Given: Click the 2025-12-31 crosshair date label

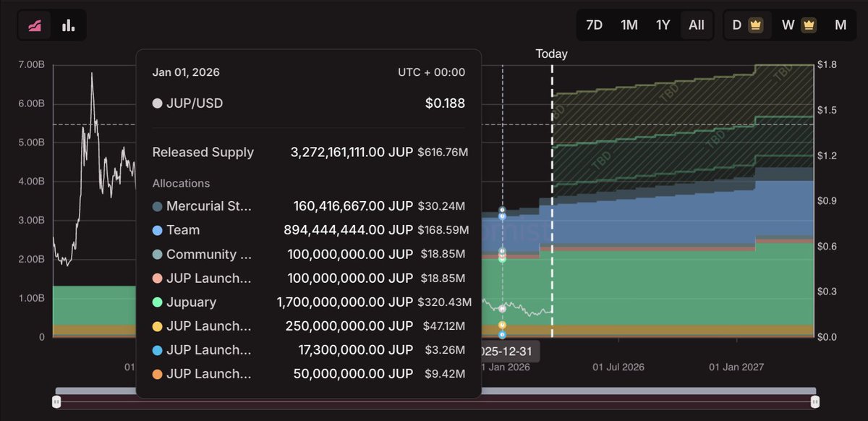Looking at the screenshot, I should click(507, 351).
